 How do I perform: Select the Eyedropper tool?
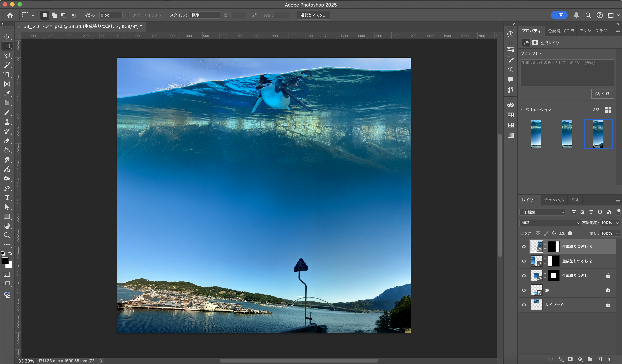(7, 93)
